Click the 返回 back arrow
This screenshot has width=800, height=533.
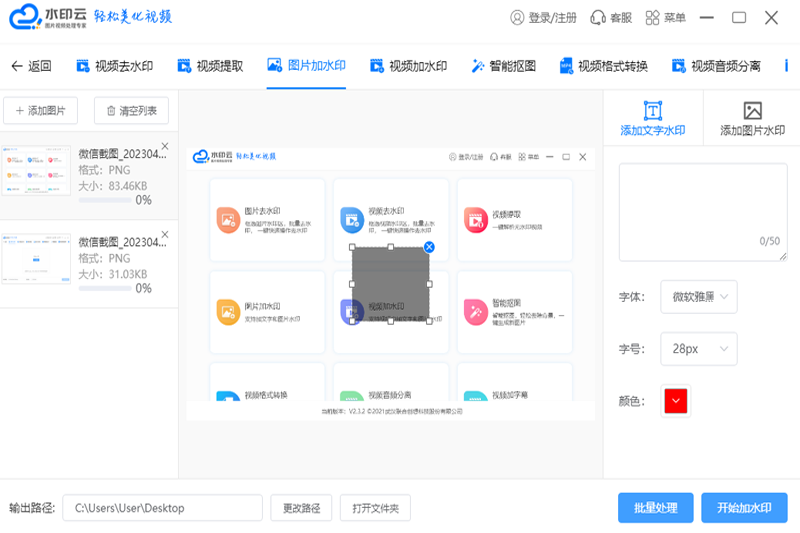pos(16,66)
